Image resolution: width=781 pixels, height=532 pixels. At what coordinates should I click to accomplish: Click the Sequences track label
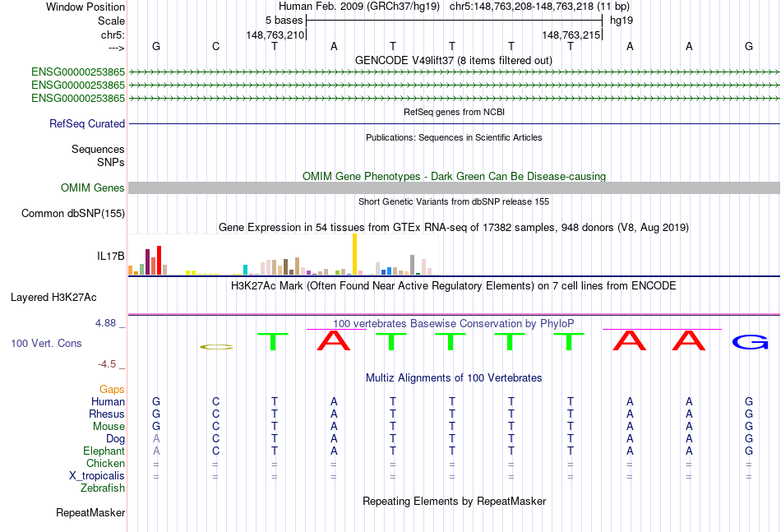coord(98,149)
